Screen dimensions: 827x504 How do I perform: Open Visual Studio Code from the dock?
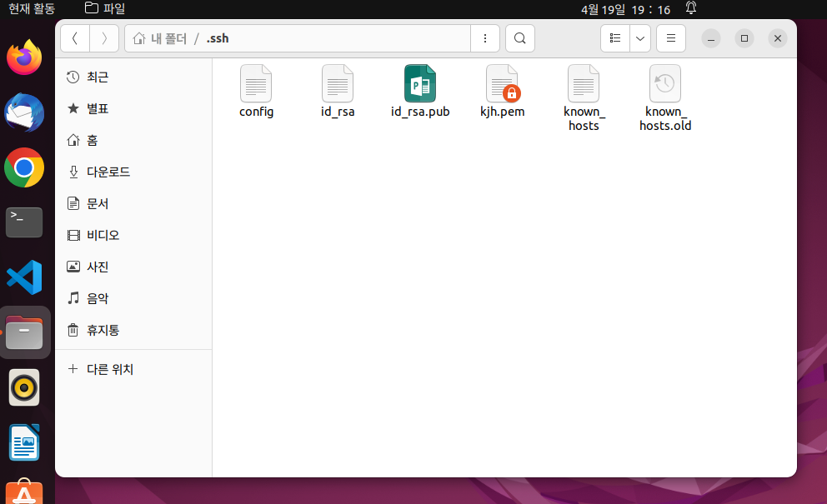click(x=24, y=277)
